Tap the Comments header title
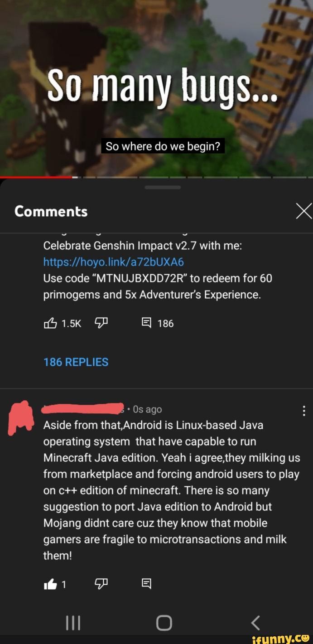Viewport: 313px width, 644px height. click(51, 211)
